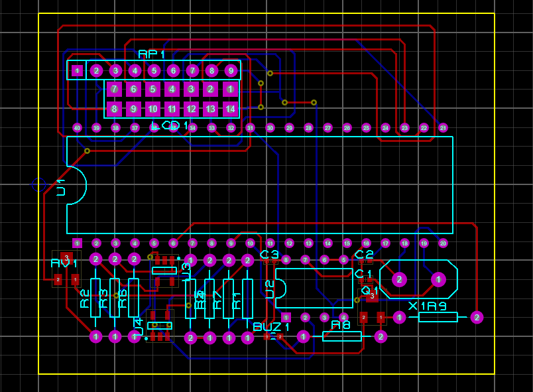Select LCD1 connector pad 1

click(230, 90)
